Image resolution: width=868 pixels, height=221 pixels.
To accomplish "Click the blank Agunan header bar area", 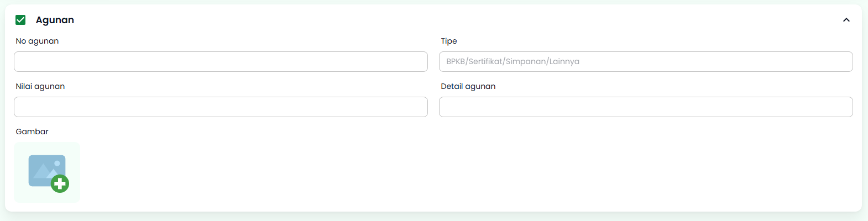I will point(442,20).
